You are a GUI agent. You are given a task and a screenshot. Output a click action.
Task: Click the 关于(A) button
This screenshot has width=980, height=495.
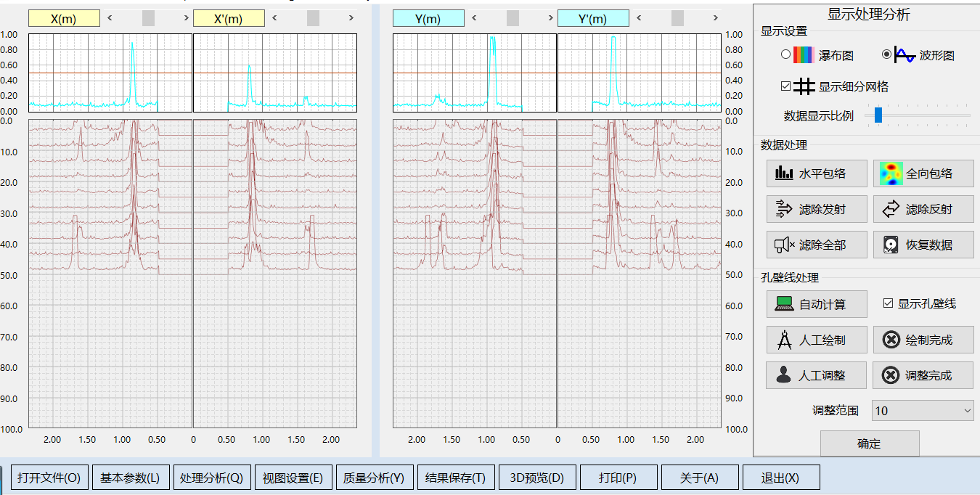point(700,478)
